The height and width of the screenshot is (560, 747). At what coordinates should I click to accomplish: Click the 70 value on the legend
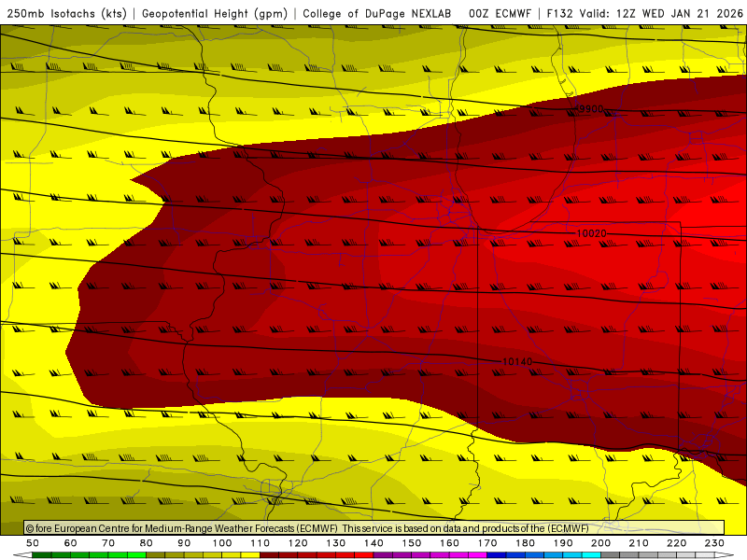tap(108, 543)
